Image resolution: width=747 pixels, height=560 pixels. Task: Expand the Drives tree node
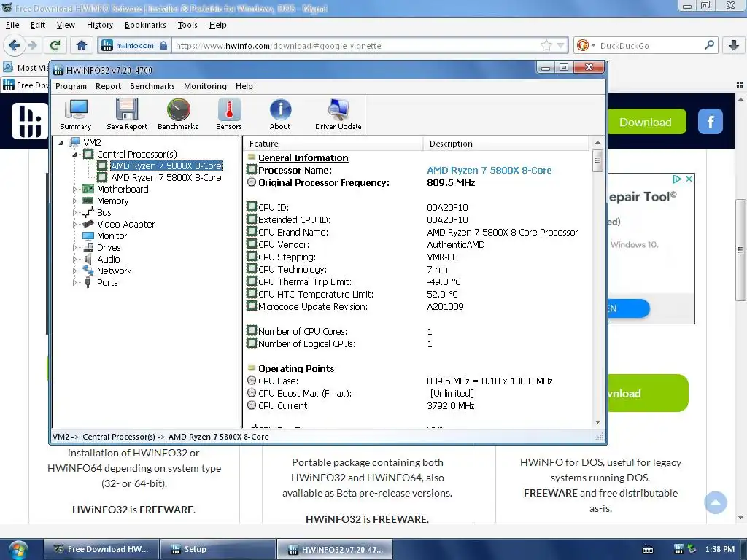point(74,248)
